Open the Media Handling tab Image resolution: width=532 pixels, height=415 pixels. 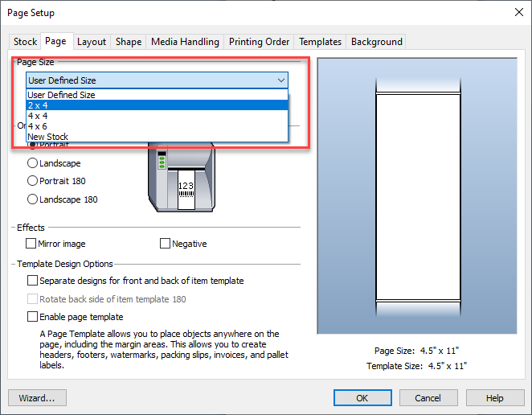click(x=185, y=42)
